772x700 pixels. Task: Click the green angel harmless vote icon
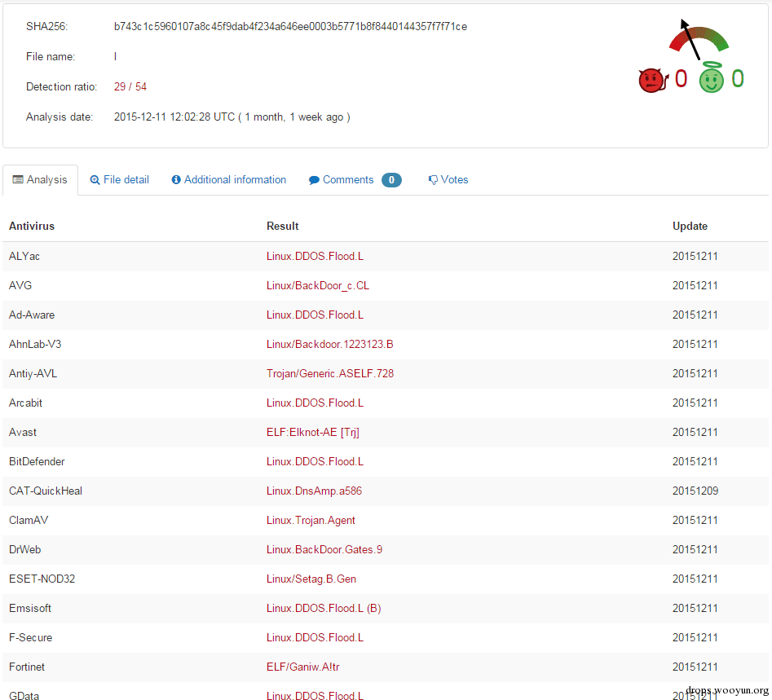pyautogui.click(x=711, y=78)
